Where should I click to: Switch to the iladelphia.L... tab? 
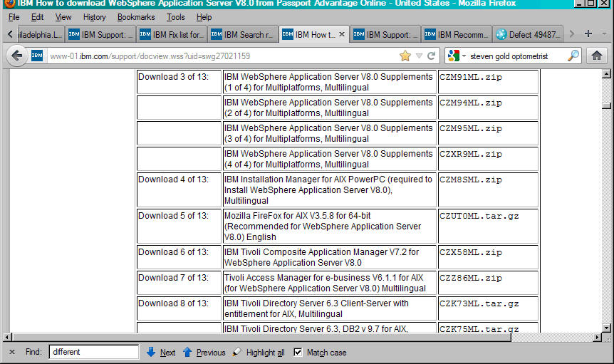(x=40, y=34)
